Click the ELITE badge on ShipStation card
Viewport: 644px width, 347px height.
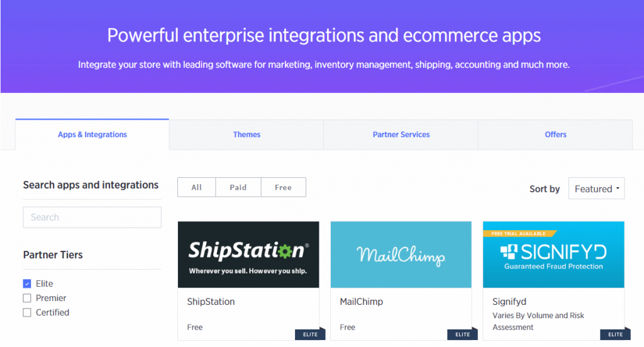(310, 334)
